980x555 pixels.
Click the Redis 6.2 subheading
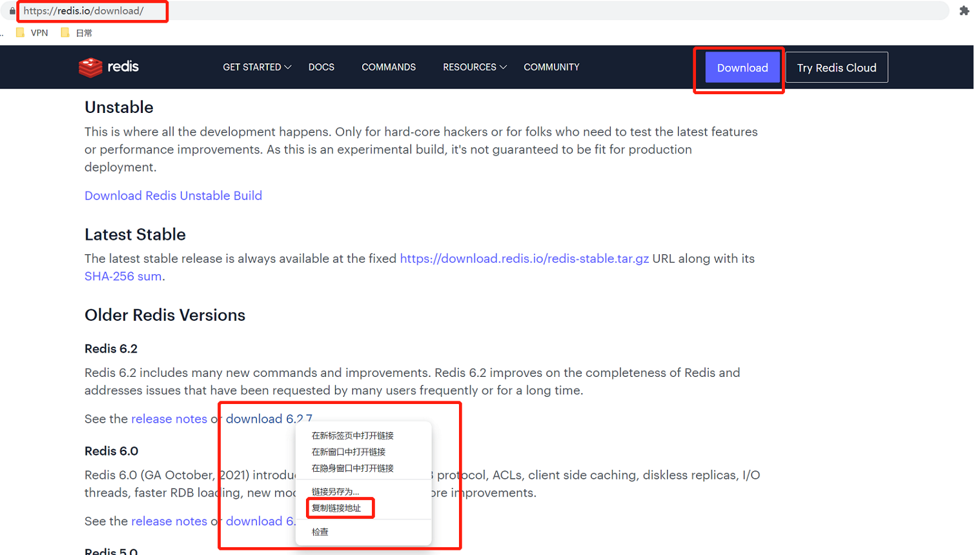point(111,348)
